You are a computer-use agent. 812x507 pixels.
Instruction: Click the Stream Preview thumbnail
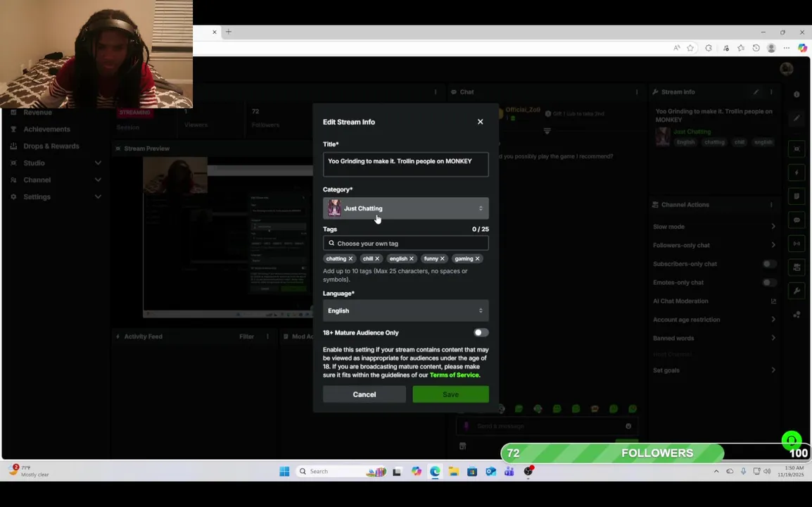pyautogui.click(x=228, y=237)
